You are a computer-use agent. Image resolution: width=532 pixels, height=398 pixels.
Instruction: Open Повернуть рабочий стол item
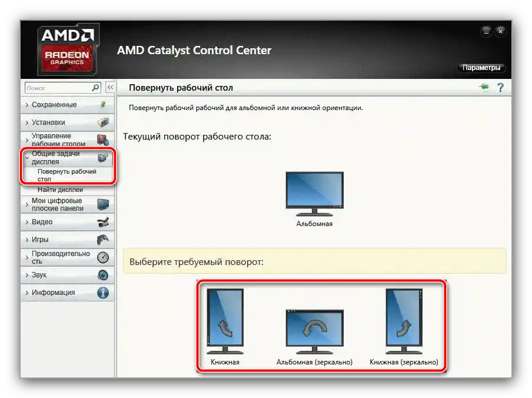click(67, 175)
